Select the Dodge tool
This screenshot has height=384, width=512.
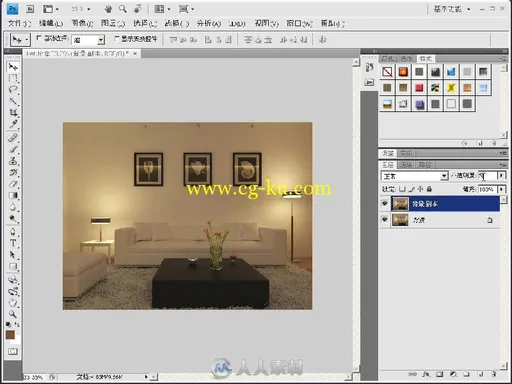(13, 218)
